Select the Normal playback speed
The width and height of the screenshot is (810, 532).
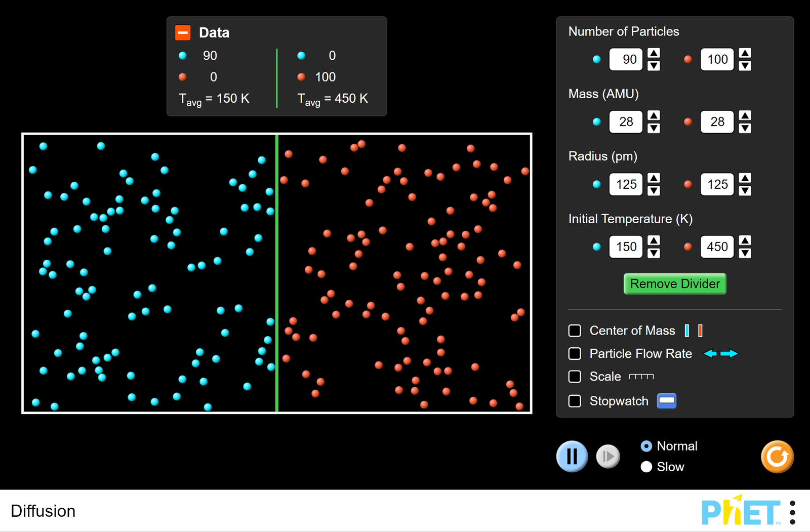click(x=646, y=445)
